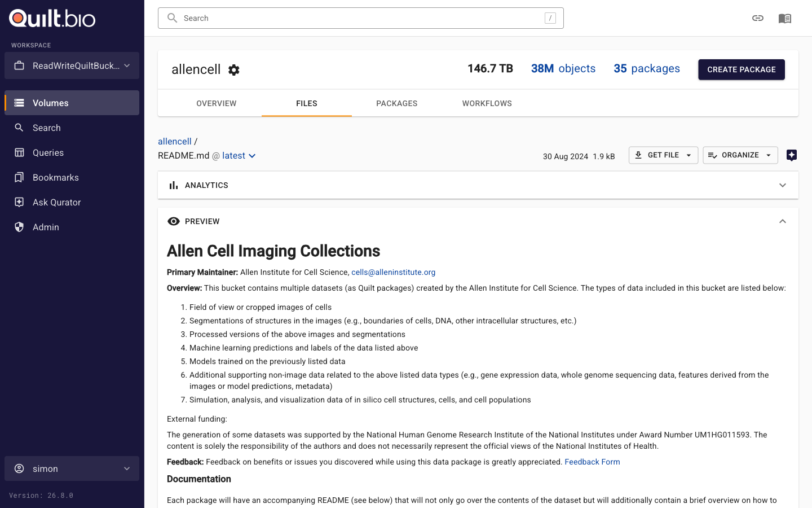Click the copy link icon in header
Viewport: 812px width, 508px height.
[758, 18]
